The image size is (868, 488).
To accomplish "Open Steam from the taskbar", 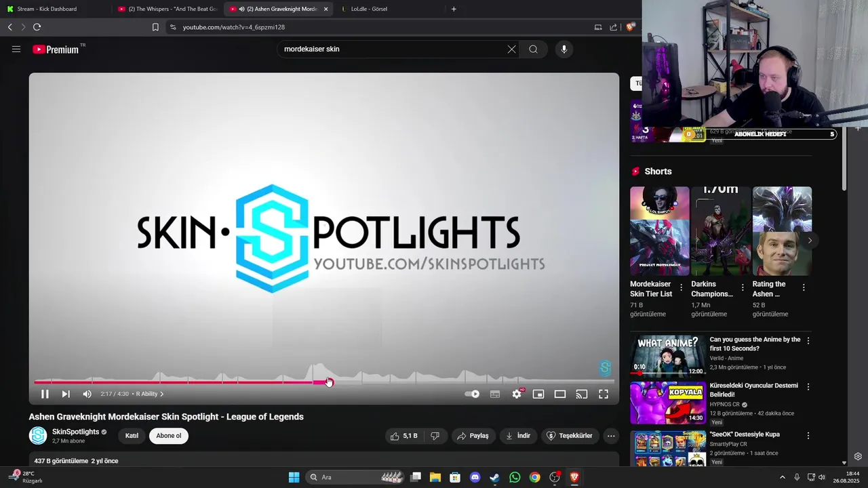I will [494, 477].
